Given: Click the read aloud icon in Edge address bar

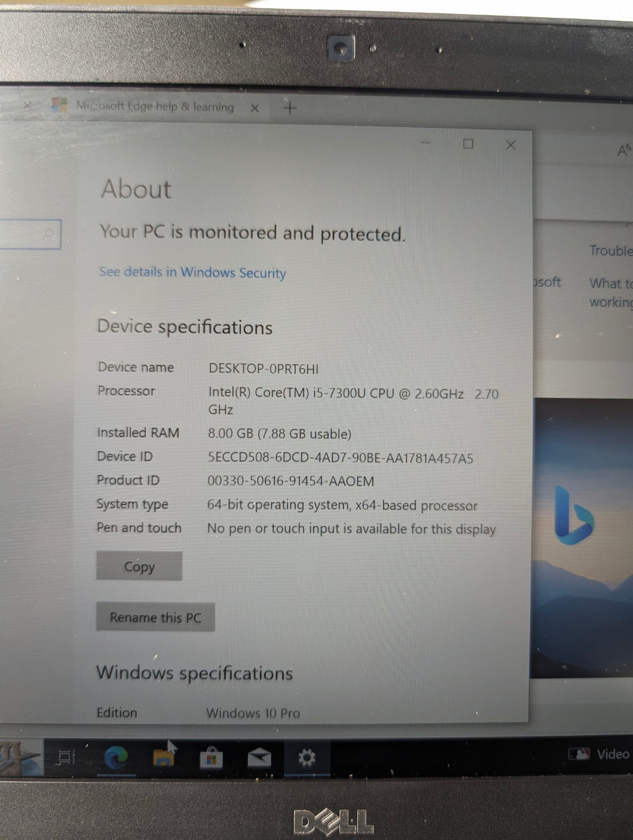Looking at the screenshot, I should (624, 150).
